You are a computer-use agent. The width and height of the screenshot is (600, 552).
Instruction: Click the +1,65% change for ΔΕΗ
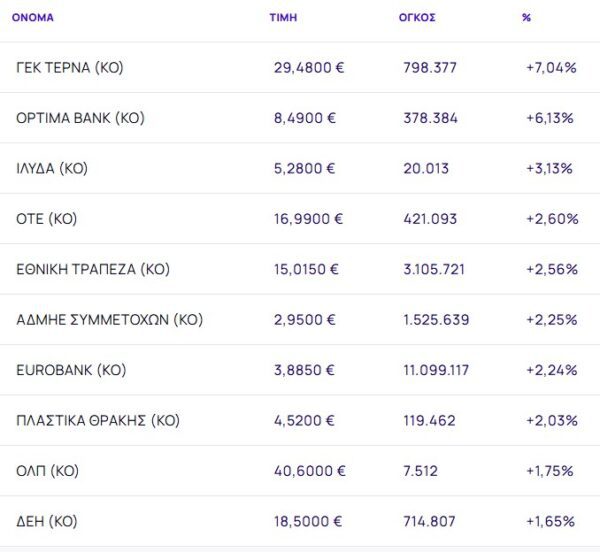point(550,522)
